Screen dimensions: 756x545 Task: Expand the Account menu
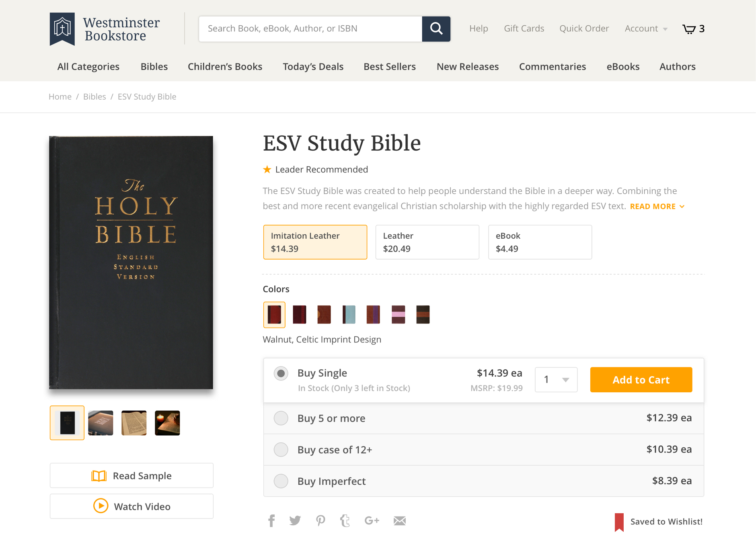646,29
